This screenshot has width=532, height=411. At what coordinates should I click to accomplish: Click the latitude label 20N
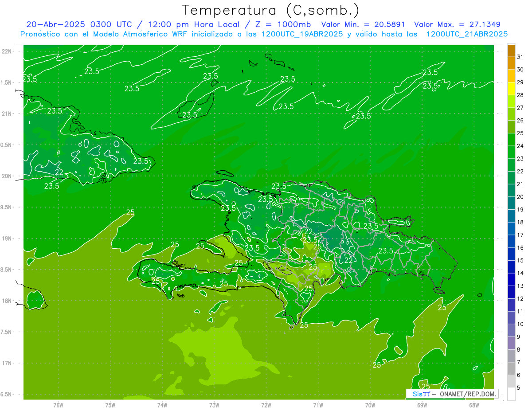click(x=7, y=176)
